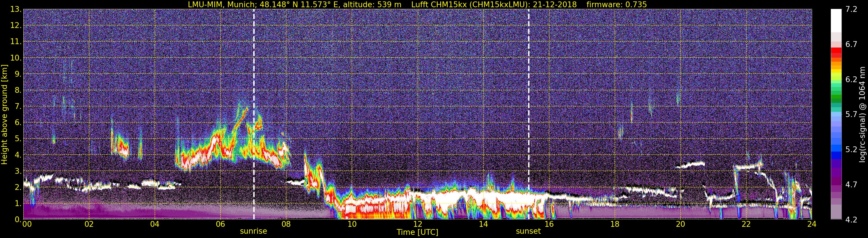Click the plot title text at top

click(417, 4)
